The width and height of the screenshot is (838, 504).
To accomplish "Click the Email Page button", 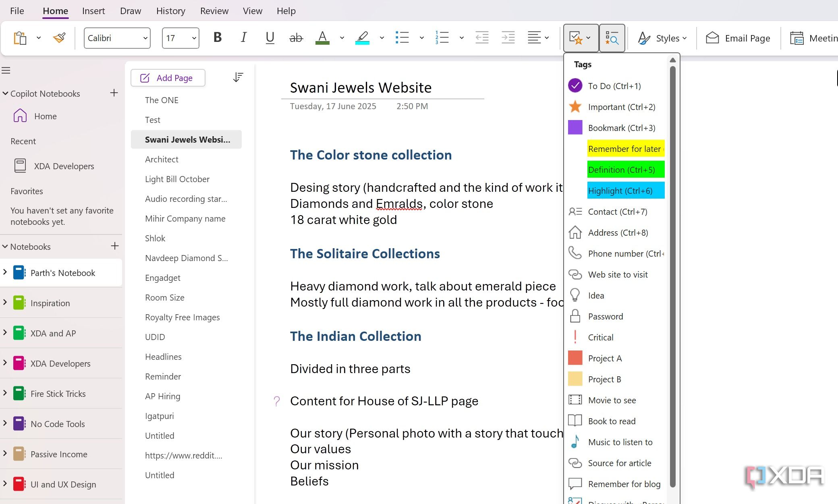I will (x=738, y=38).
